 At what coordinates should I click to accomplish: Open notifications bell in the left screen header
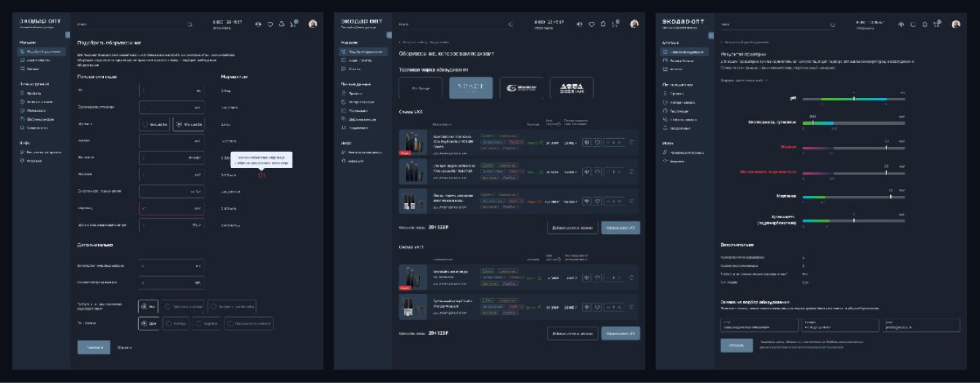(282, 24)
